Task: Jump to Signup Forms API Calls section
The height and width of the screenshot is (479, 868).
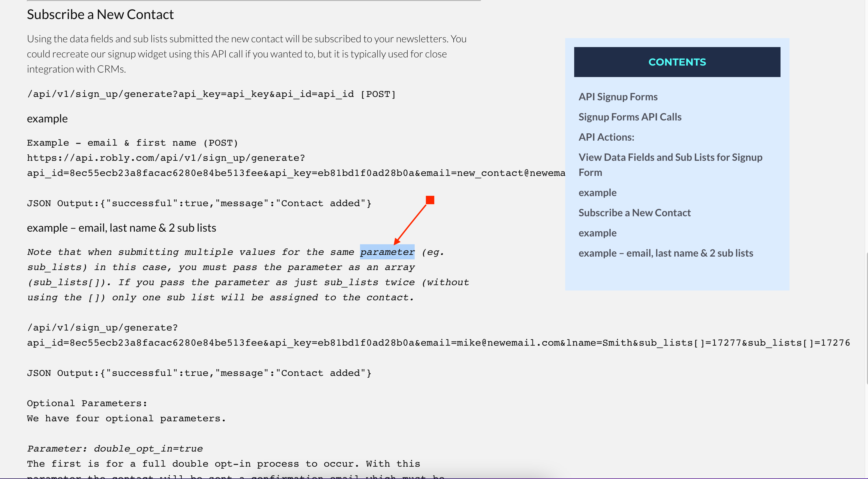Action: click(630, 117)
